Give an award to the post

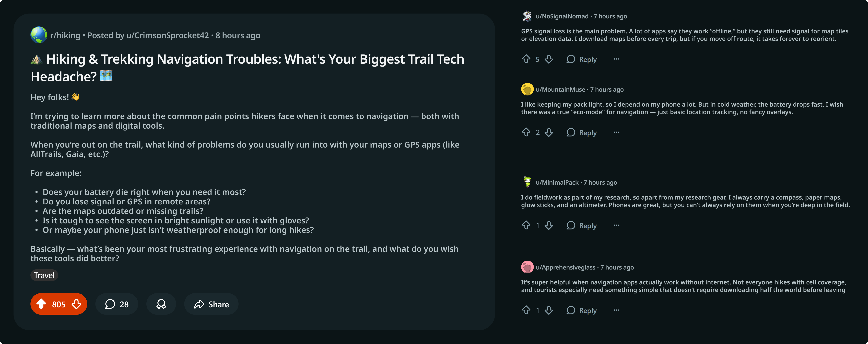click(161, 304)
